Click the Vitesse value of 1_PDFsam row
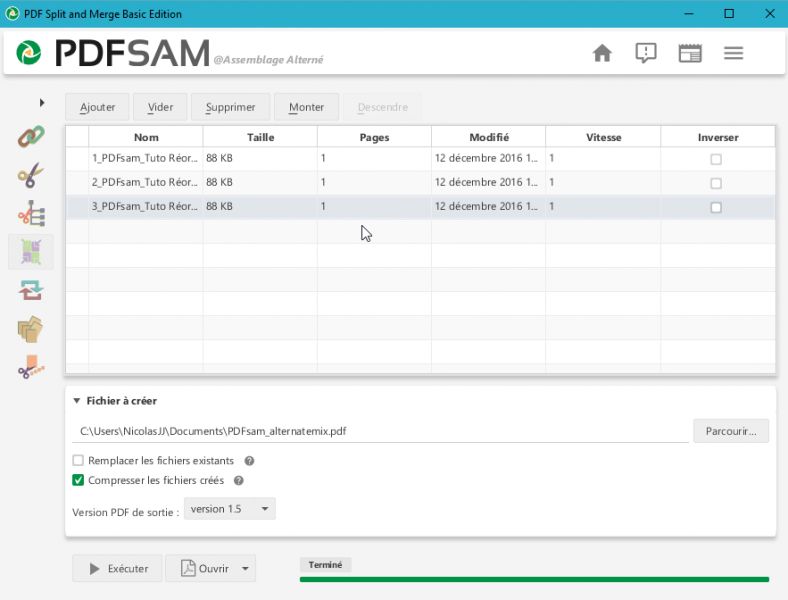The height and width of the screenshot is (600, 788). 552,158
